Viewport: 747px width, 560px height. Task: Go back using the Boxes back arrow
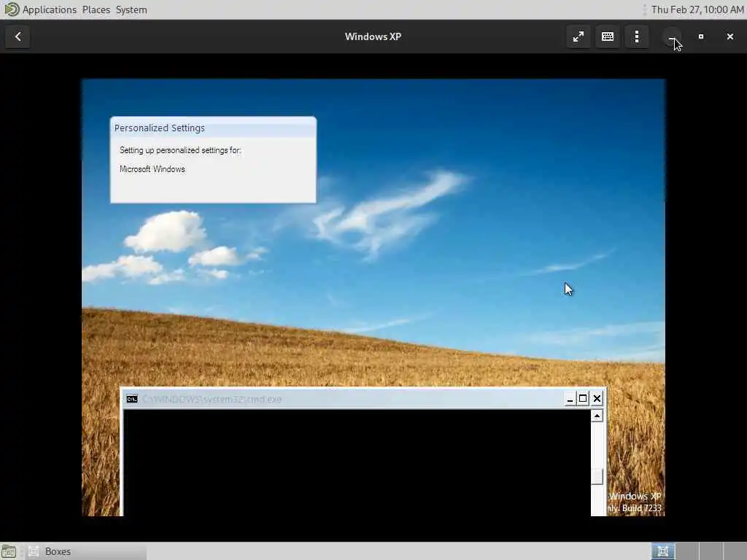tap(18, 36)
